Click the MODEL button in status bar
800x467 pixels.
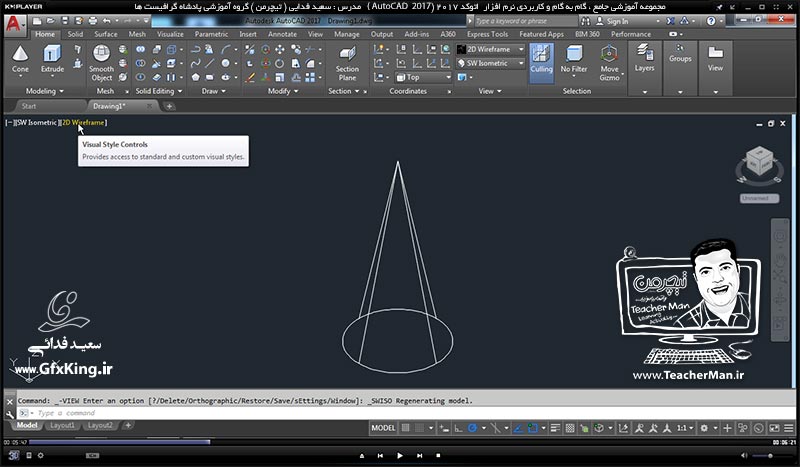tap(383, 428)
